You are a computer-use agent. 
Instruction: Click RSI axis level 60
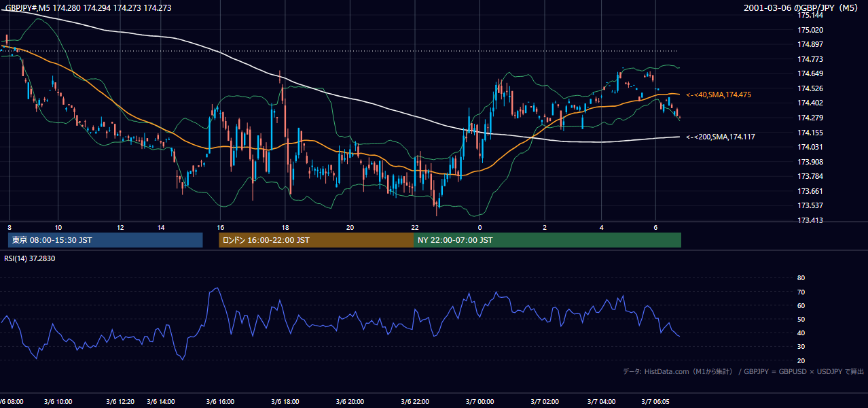coord(801,305)
